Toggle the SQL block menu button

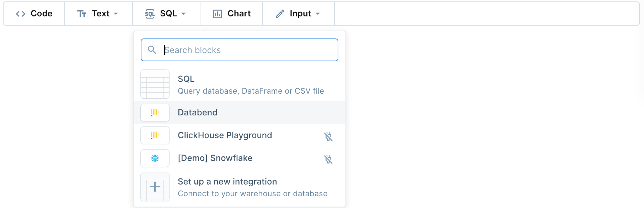tap(166, 14)
